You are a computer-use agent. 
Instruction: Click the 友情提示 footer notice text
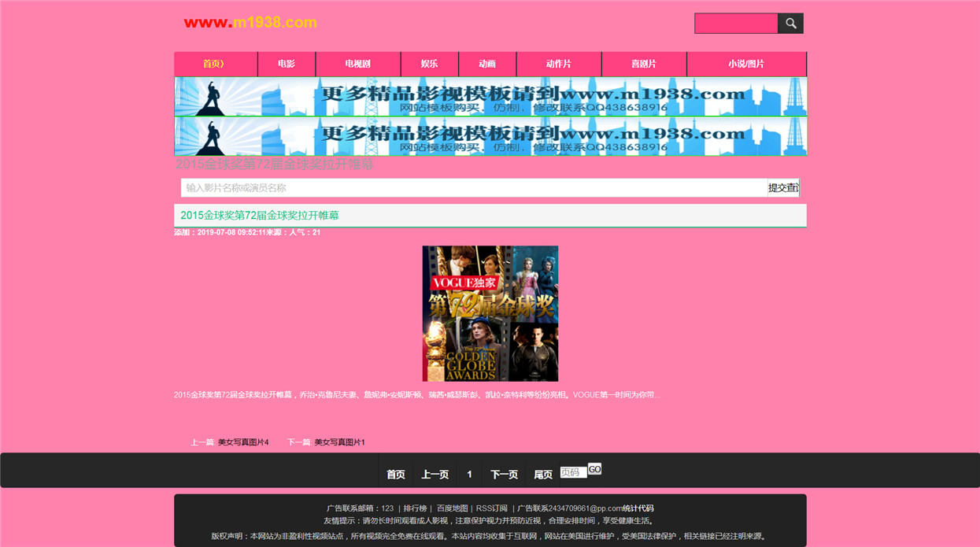(490, 521)
